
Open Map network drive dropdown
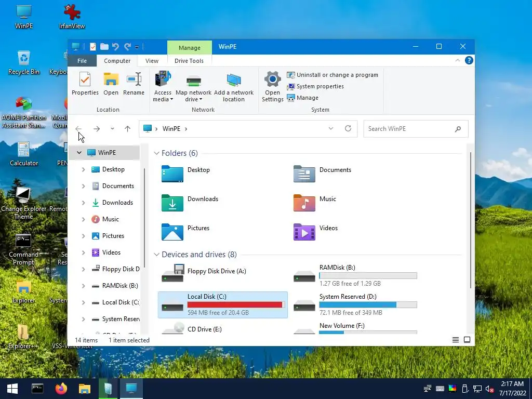coord(193,87)
